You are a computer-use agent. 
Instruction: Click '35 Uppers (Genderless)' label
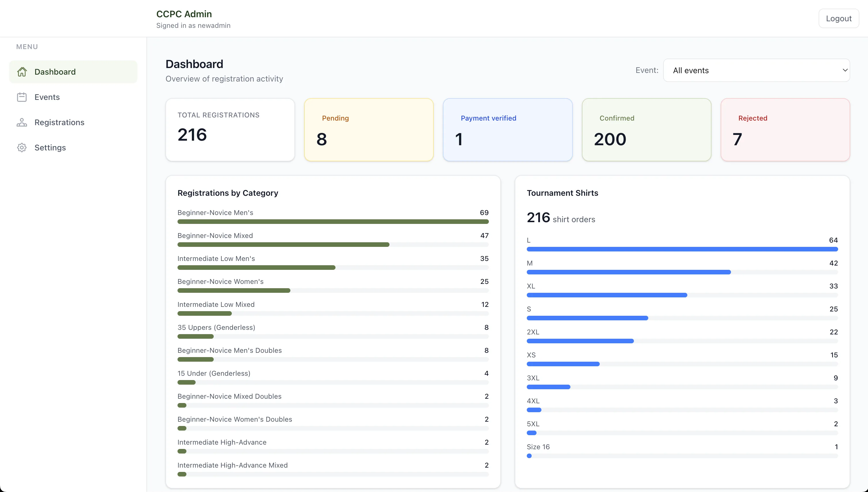[x=216, y=328]
